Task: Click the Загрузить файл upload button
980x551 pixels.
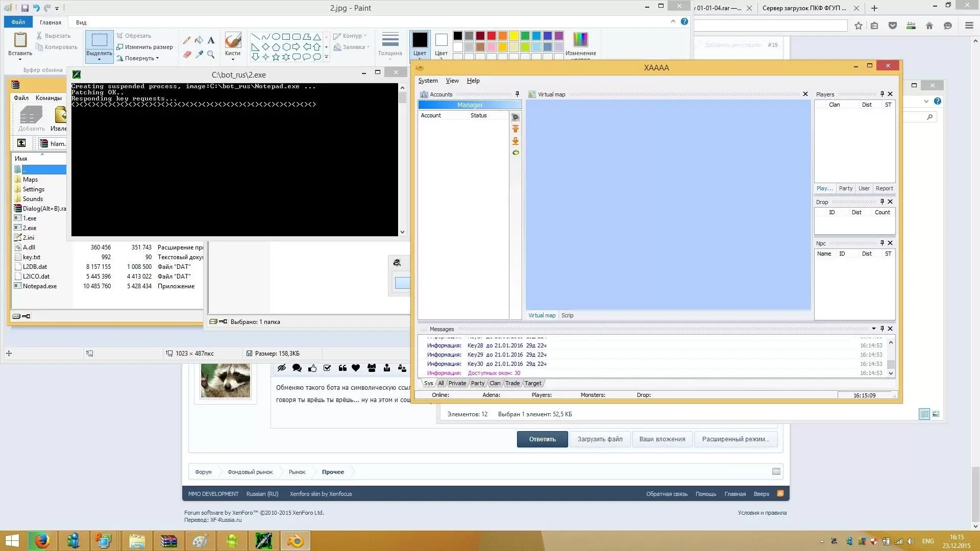Action: point(600,439)
